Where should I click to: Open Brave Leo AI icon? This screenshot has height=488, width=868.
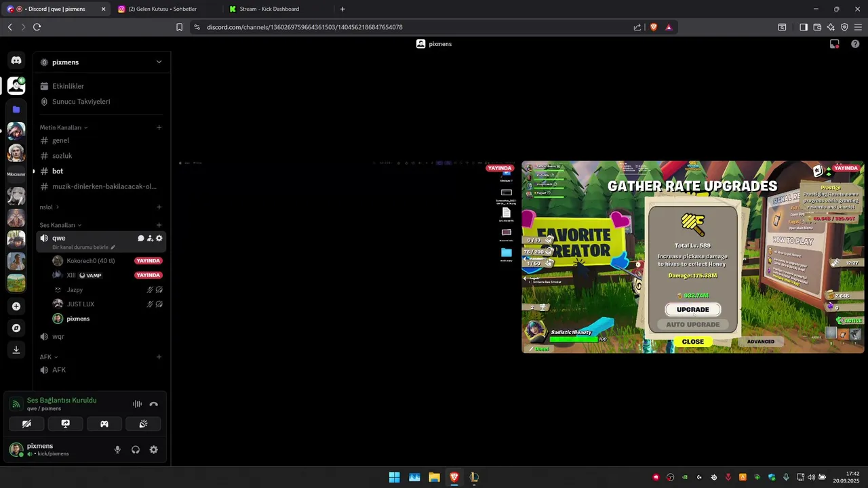pos(831,27)
